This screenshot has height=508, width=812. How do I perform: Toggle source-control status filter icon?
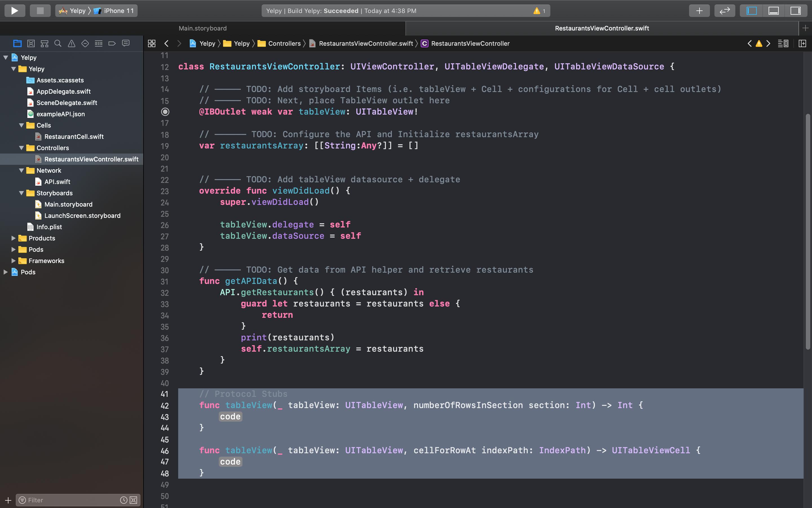[134, 500]
